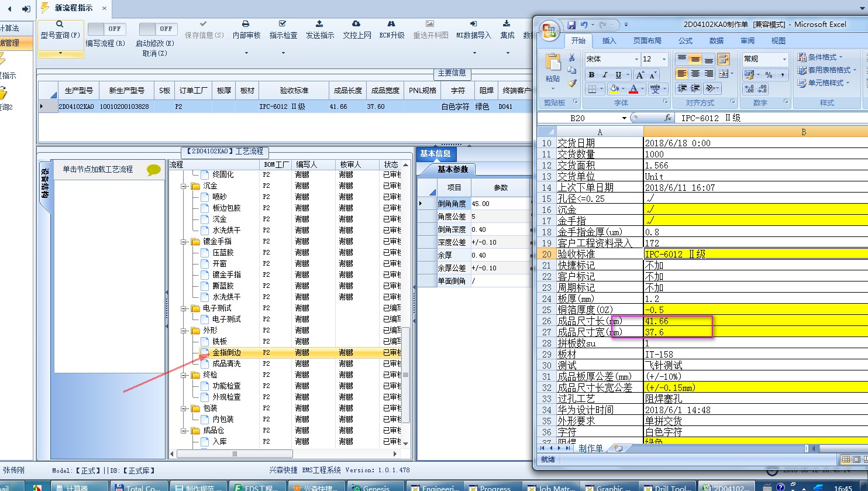This screenshot has width=868, height=491.
Task: Click the Paste clipboard icon in Excel
Action: [553, 63]
